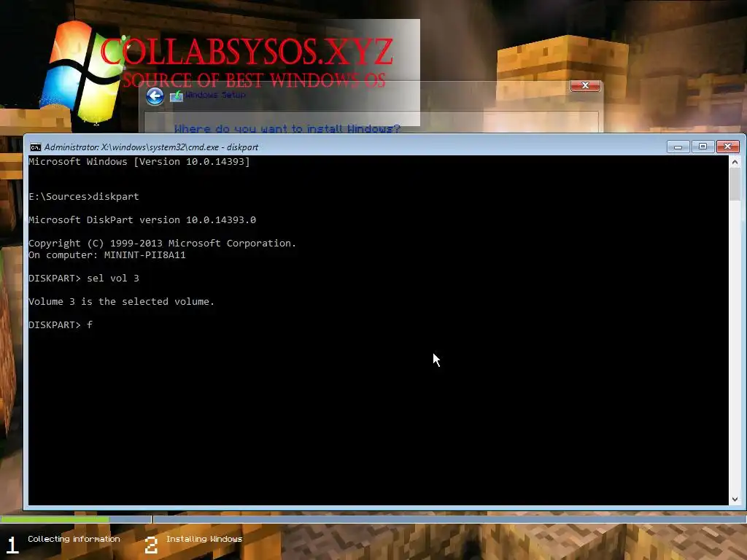Viewport: 747px width, 560px height.
Task: Click 'Installing Windows' step label
Action: (x=204, y=539)
